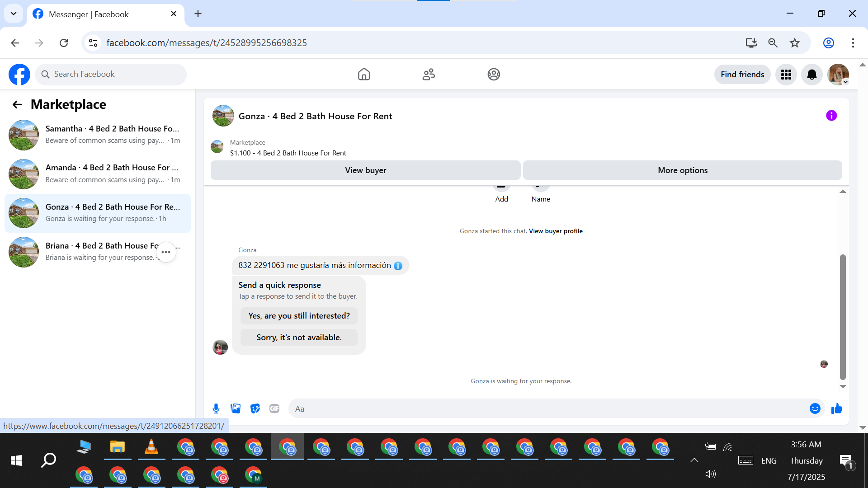The image size is (868, 488).
Task: Send 'Yes, are you still interested?' quick response
Action: click(x=299, y=316)
